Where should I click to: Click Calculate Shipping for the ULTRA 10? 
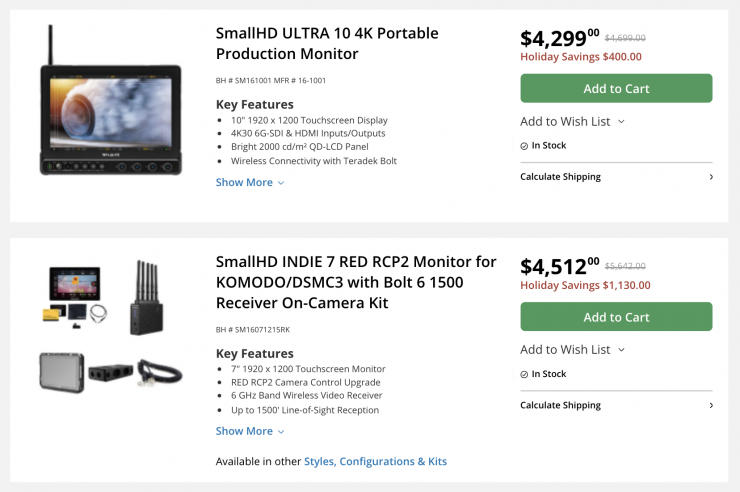560,177
